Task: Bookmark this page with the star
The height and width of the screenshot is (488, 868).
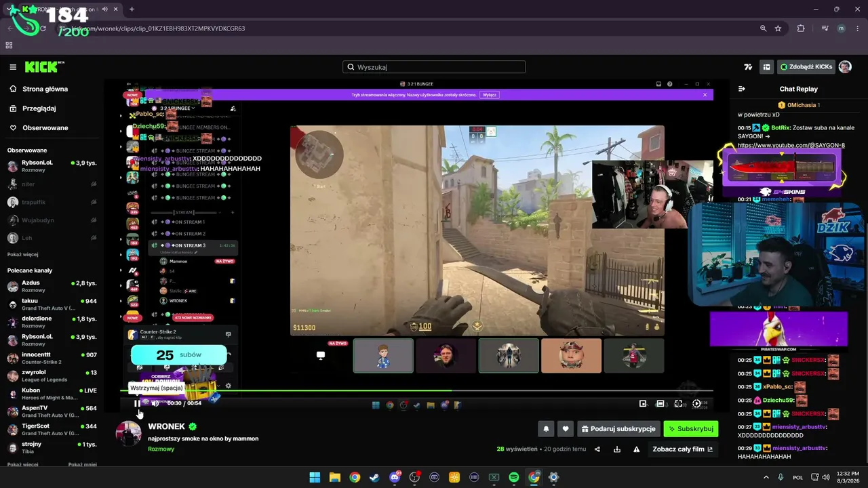Action: point(778,28)
